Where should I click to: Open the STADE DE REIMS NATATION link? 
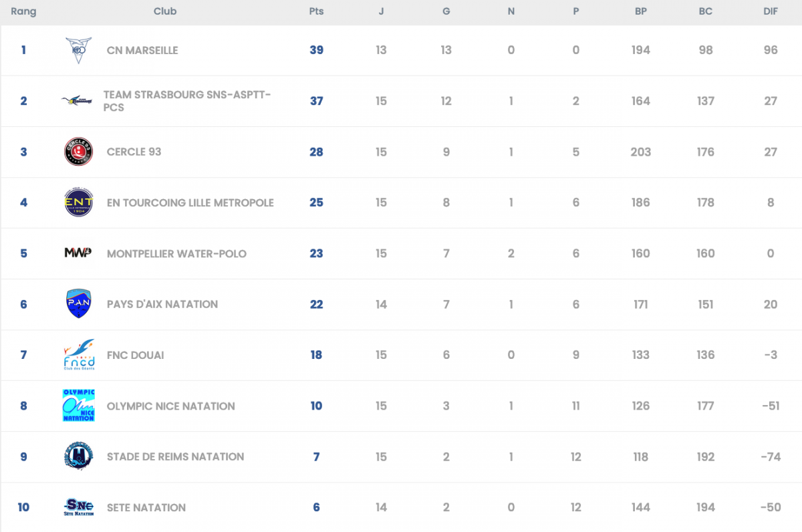click(x=175, y=456)
